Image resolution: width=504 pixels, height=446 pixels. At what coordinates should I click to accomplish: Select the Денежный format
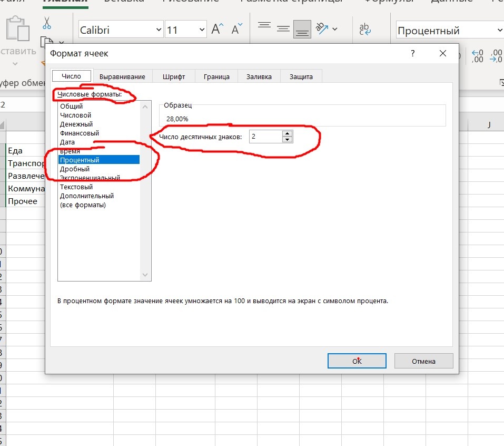coord(99,124)
